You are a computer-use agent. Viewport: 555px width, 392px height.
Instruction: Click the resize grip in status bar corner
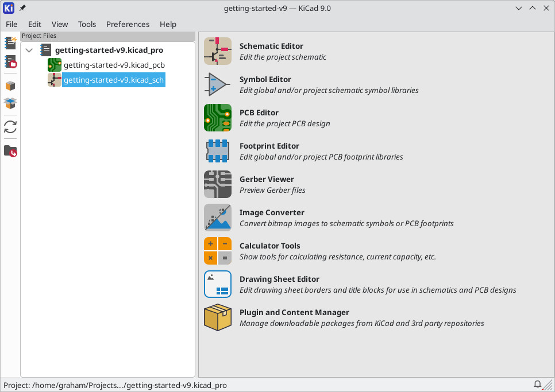(548, 385)
